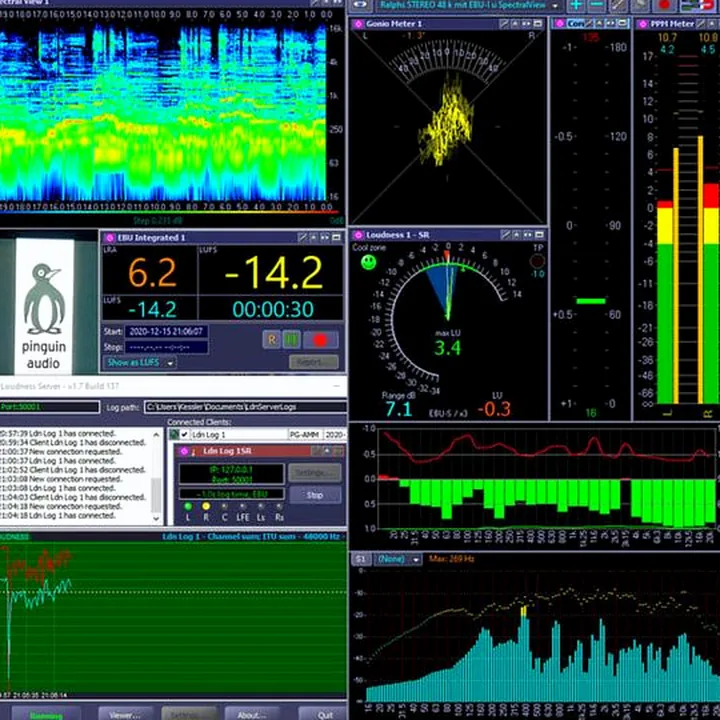Click the Stop time field
Image resolution: width=720 pixels, height=720 pixels.
[166, 347]
